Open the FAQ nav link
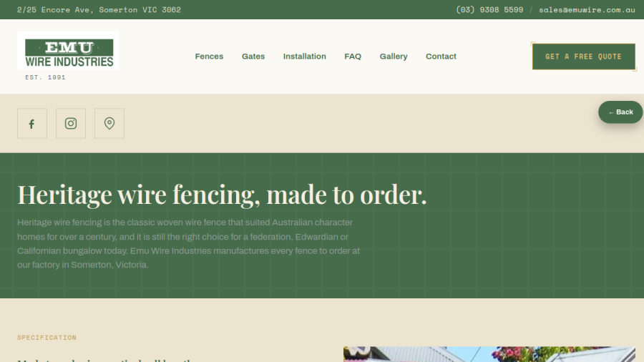644x362 pixels. (353, 57)
